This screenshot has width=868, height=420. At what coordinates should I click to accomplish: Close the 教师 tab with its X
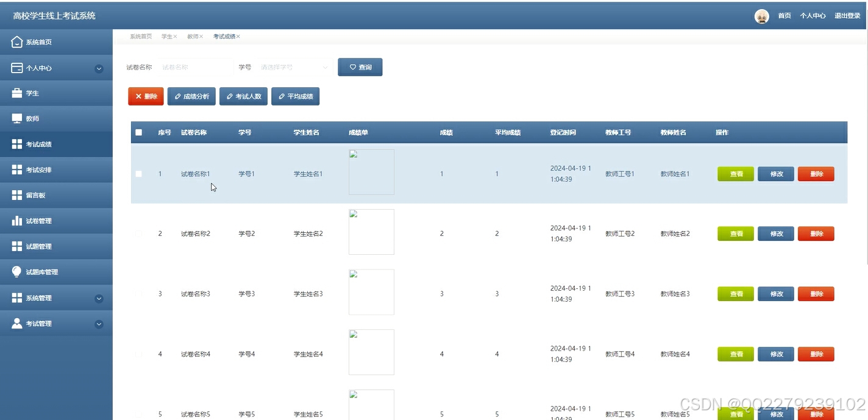(201, 37)
